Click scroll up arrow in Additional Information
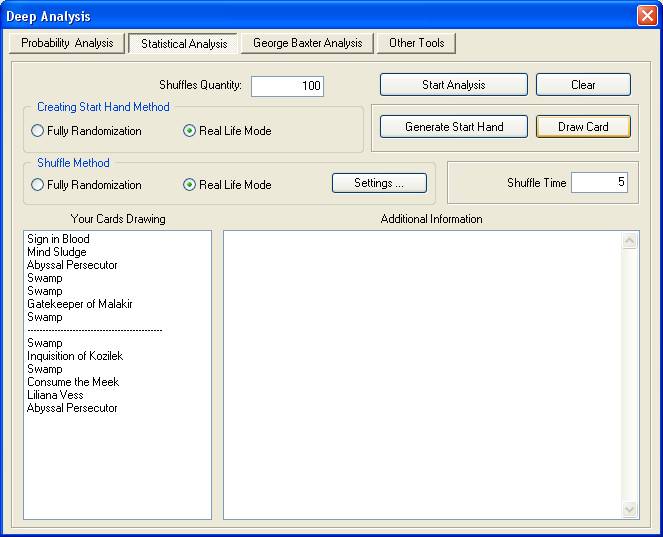The height and width of the screenshot is (537, 663). (630, 241)
